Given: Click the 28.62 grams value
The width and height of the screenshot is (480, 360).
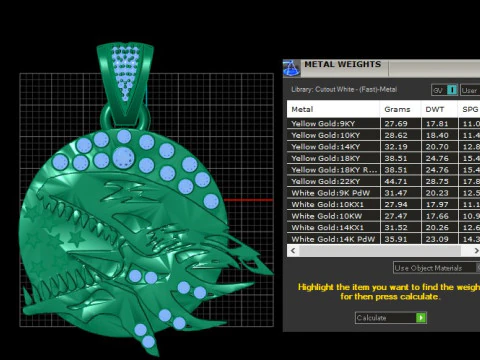Looking at the screenshot, I should [396, 135].
